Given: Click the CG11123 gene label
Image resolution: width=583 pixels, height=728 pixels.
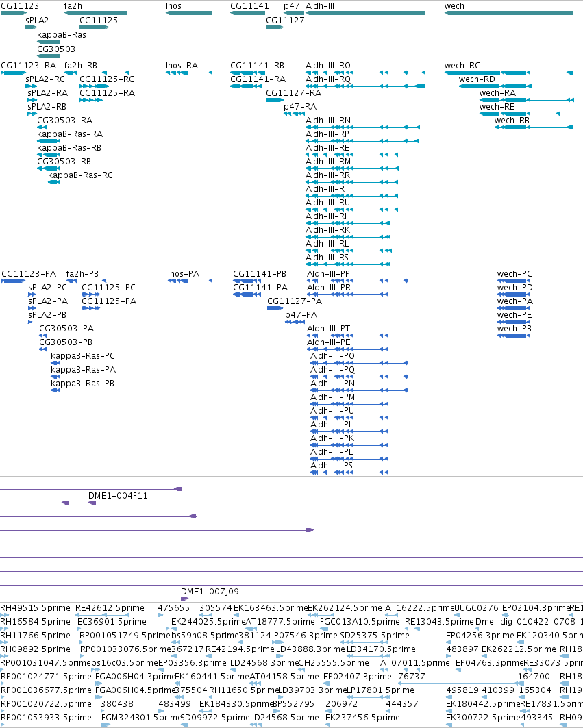Looking at the screenshot, I should (20, 6).
